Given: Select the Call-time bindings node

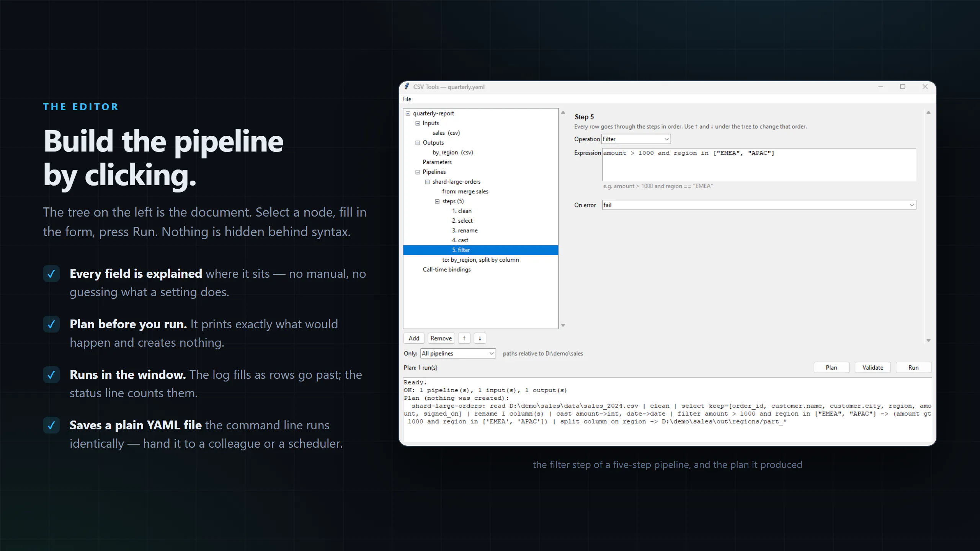Looking at the screenshot, I should [x=447, y=269].
